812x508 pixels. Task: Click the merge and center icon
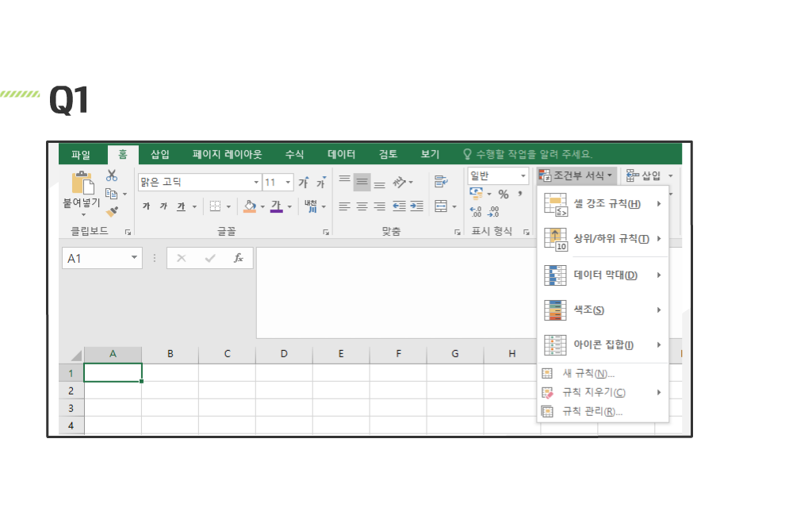point(441,206)
